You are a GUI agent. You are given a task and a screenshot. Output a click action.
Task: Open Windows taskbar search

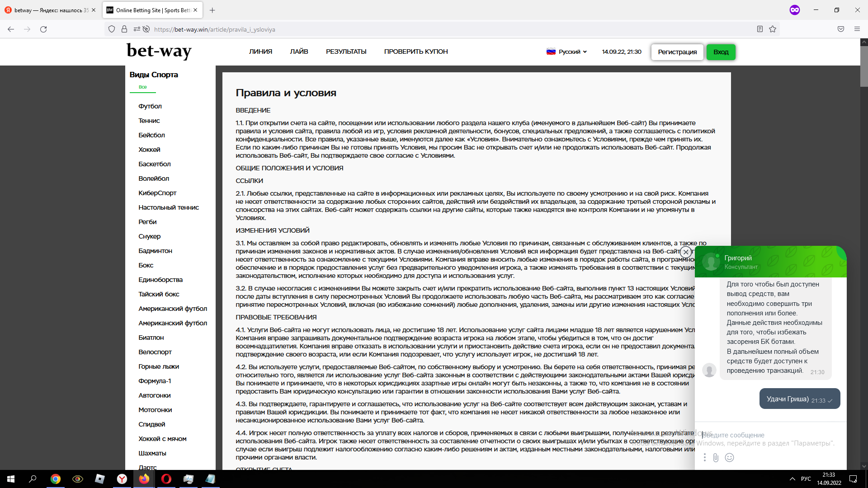click(33, 479)
